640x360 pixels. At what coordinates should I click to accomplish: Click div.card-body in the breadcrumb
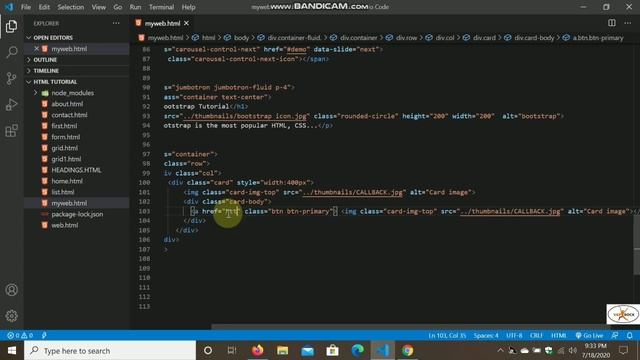[x=534, y=38]
